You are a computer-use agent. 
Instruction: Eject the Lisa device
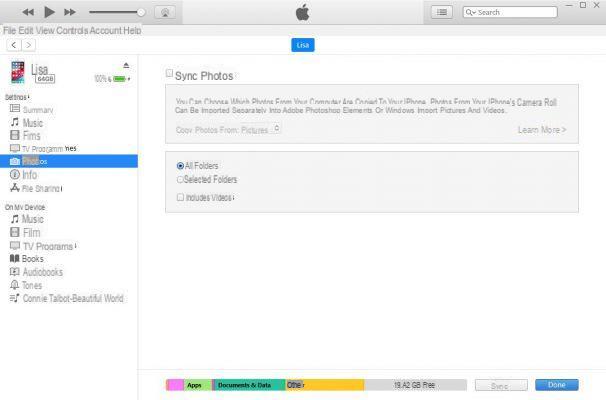tap(126, 65)
